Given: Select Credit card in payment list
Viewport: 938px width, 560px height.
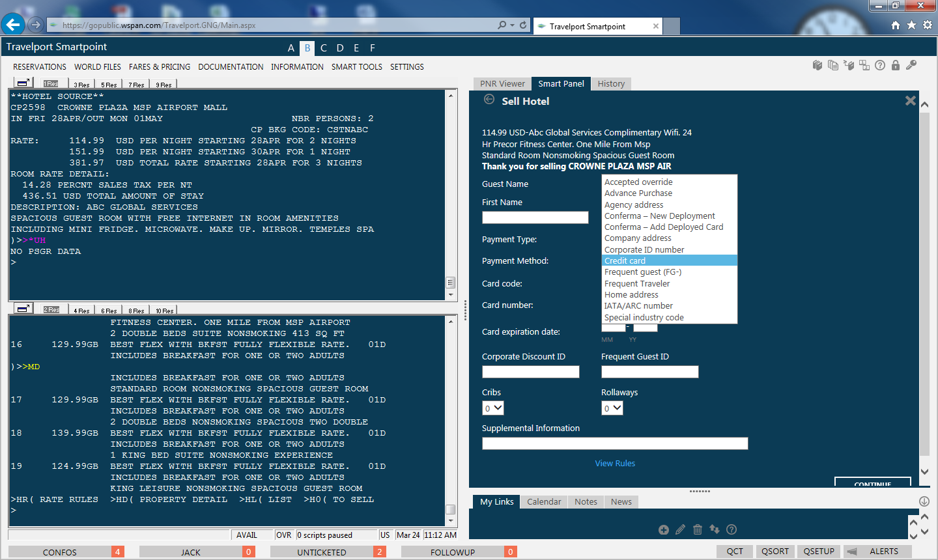Looking at the screenshot, I should [670, 261].
